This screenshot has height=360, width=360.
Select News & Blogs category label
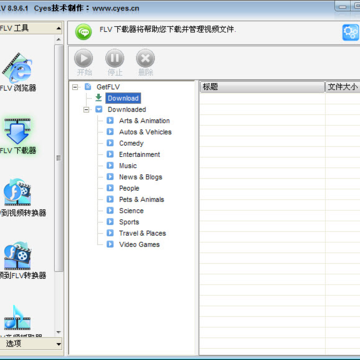[x=140, y=177]
